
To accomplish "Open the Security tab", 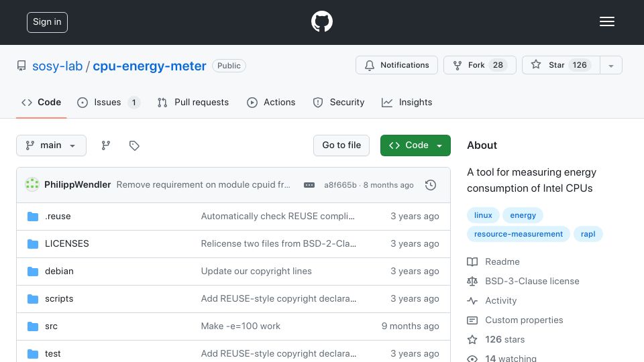I will pos(339,102).
